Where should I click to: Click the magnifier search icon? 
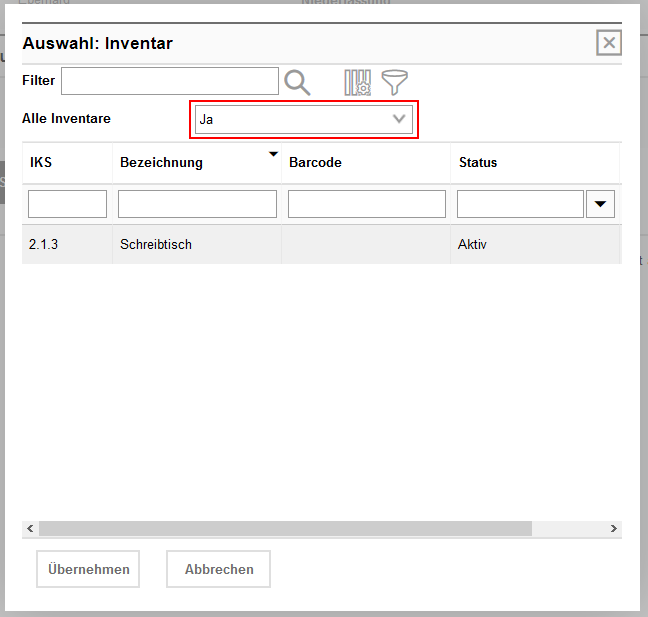point(297,82)
